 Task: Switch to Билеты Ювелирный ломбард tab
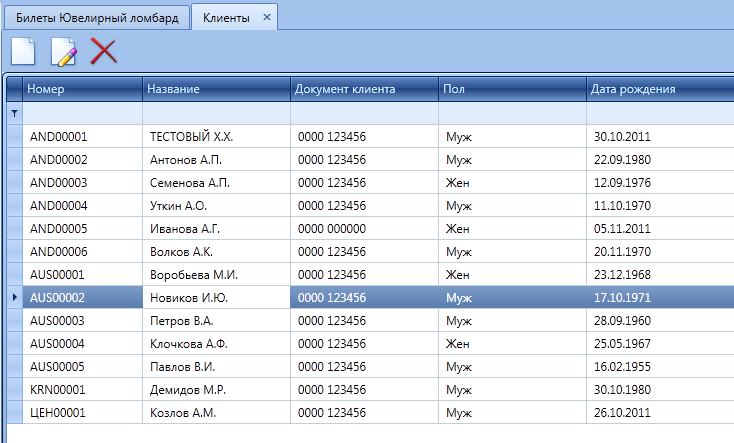click(x=96, y=18)
